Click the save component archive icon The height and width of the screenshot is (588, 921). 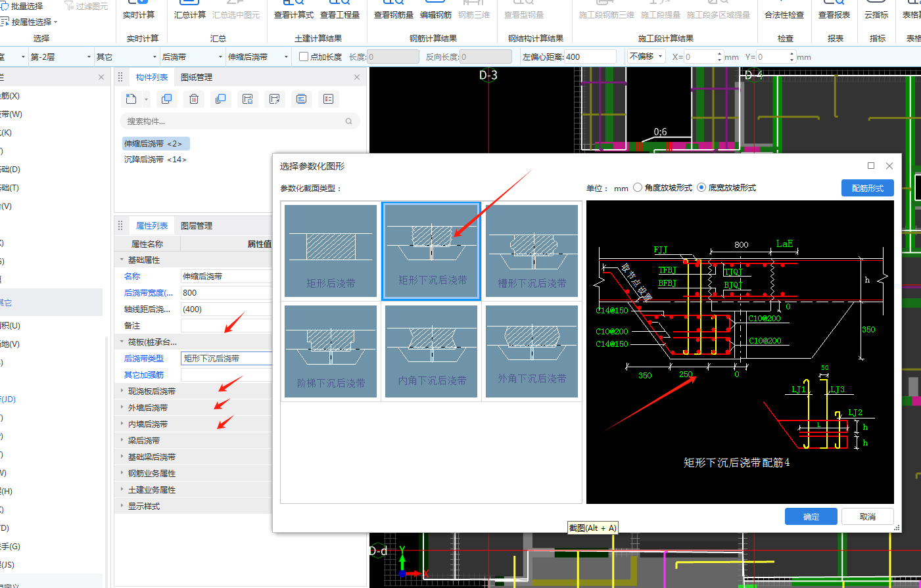click(x=248, y=99)
